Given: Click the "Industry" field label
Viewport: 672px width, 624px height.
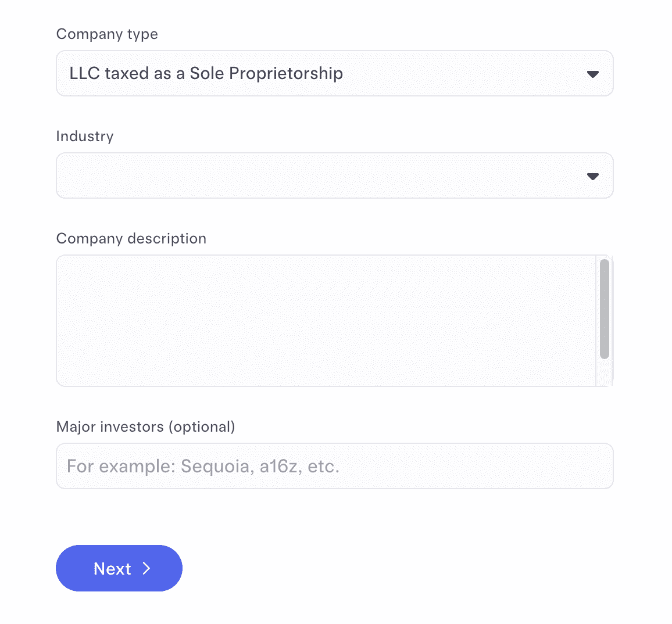Looking at the screenshot, I should pyautogui.click(x=85, y=137).
